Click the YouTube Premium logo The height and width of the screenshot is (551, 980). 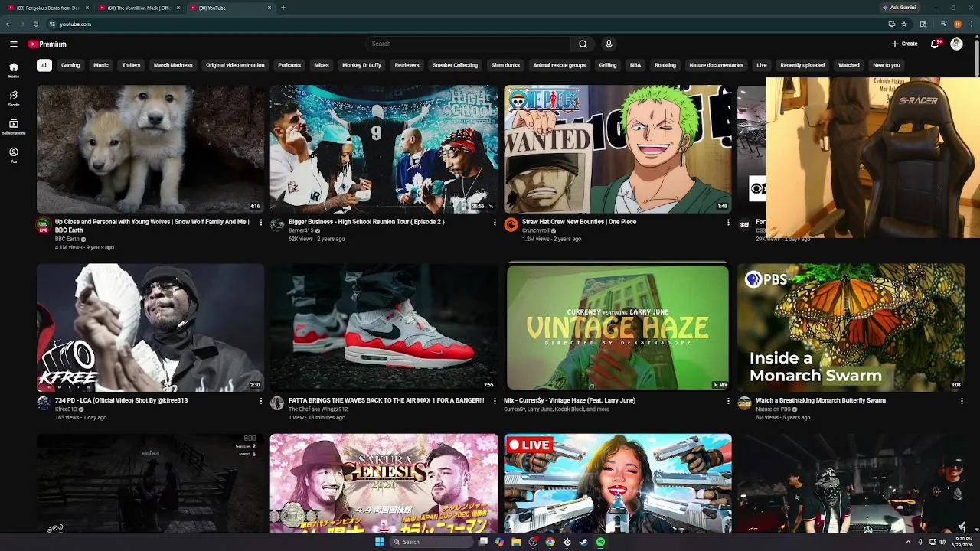pyautogui.click(x=47, y=44)
